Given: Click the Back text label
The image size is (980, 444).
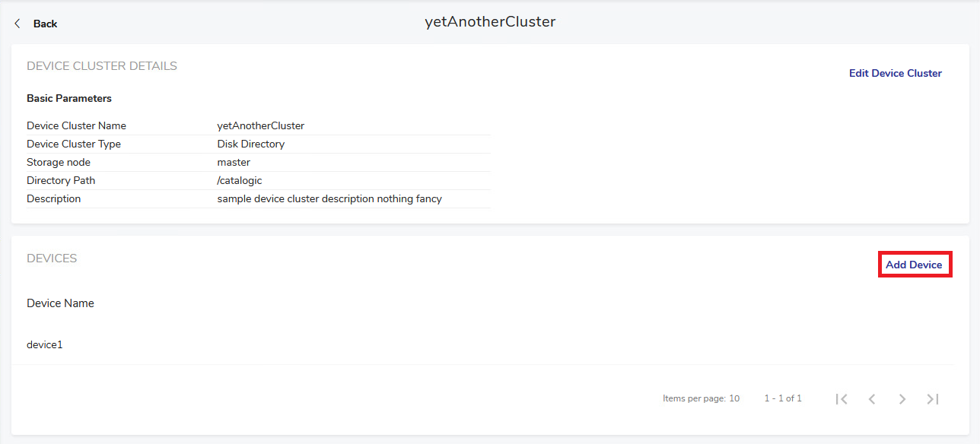Looking at the screenshot, I should tap(45, 24).
